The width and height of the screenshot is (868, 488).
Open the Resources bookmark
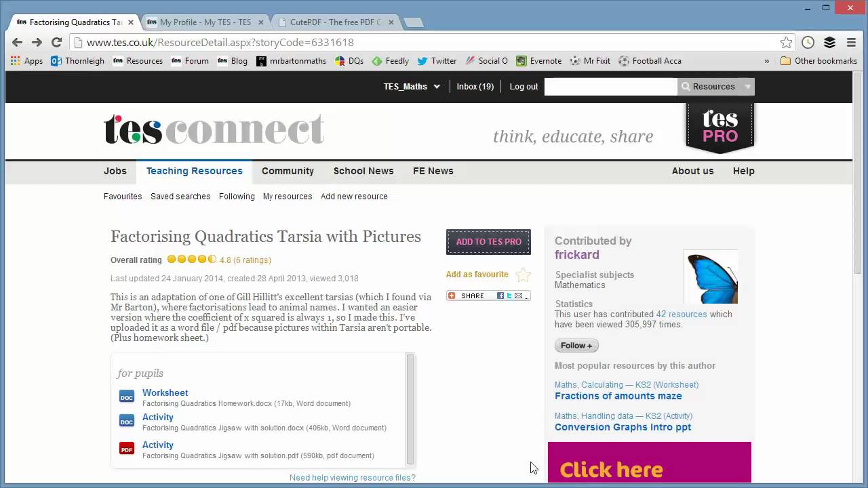pyautogui.click(x=138, y=61)
